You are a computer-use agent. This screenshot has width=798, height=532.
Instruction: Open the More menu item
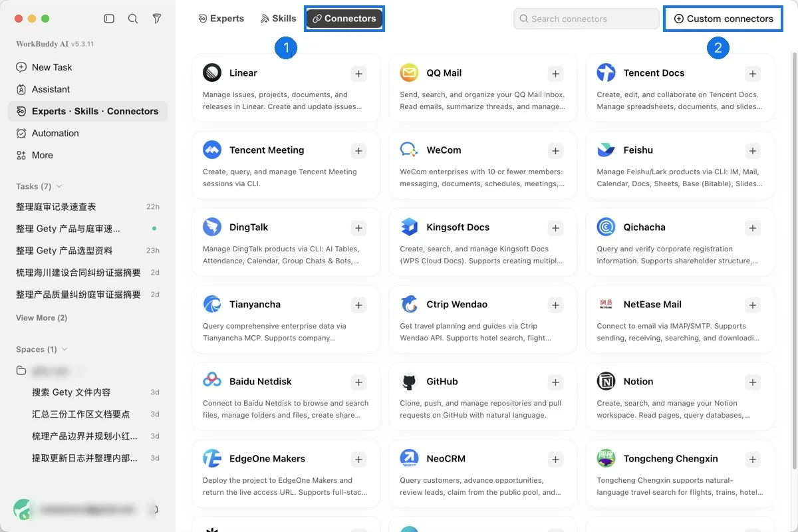coord(88,155)
